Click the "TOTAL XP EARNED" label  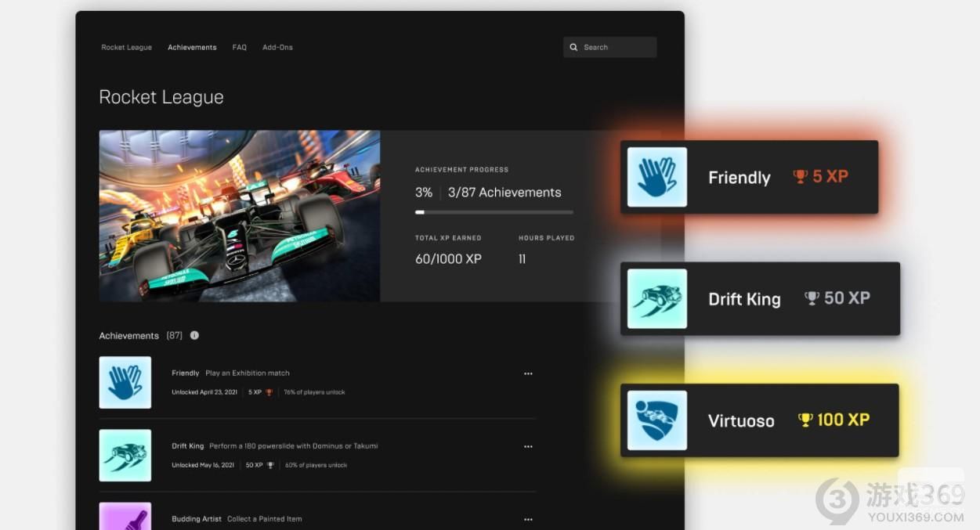[448, 238]
